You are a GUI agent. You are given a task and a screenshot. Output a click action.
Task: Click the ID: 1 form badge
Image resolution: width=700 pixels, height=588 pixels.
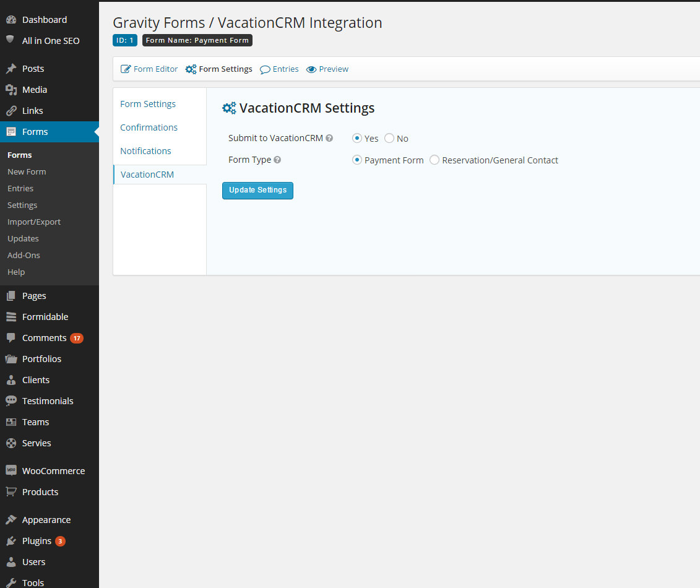point(125,40)
